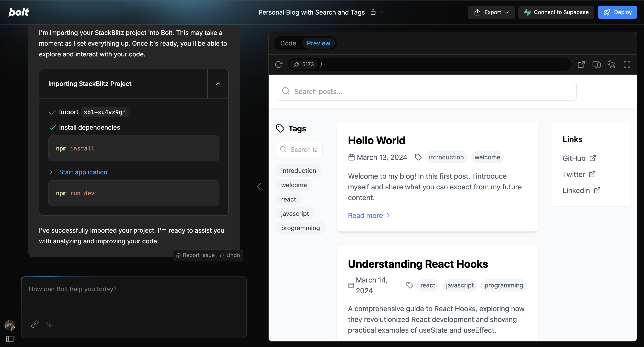The image size is (644, 347).
Task: Enter fullscreen preview mode
Action: click(x=627, y=64)
